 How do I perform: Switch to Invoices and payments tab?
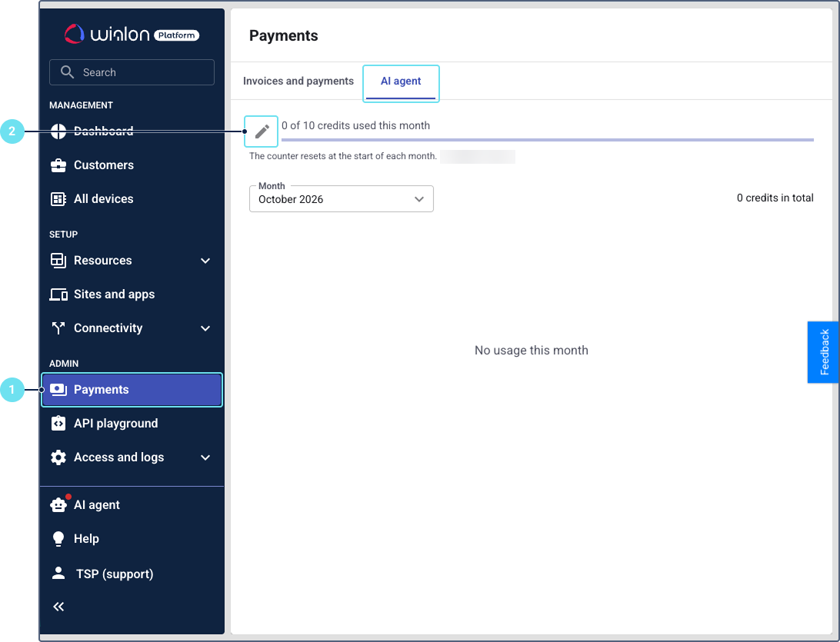pos(298,81)
